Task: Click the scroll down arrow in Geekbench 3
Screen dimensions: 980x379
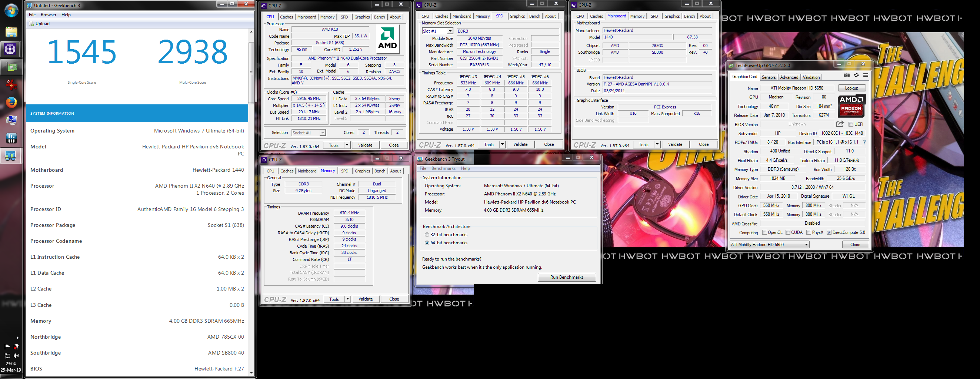Action: pos(251,373)
